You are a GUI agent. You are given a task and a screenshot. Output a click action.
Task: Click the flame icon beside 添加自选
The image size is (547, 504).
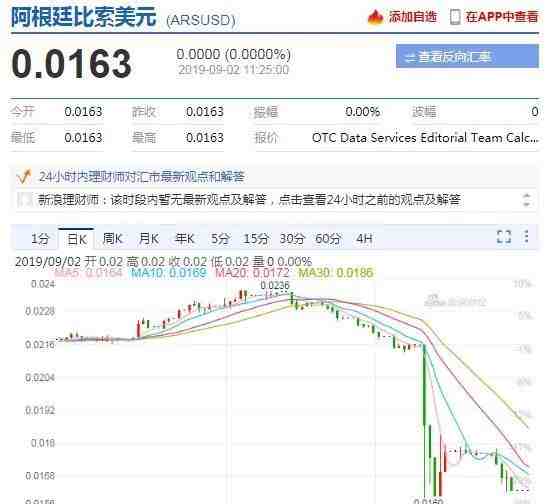[375, 17]
